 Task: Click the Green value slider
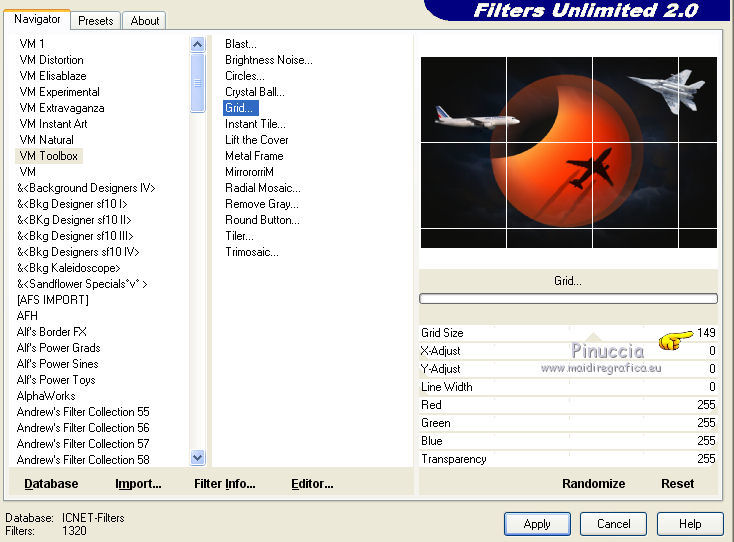coord(568,423)
